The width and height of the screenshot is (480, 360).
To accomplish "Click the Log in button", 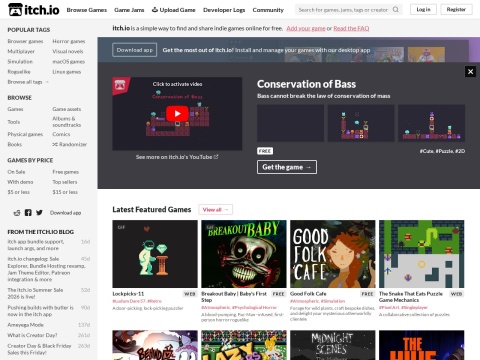I will [x=423, y=9].
